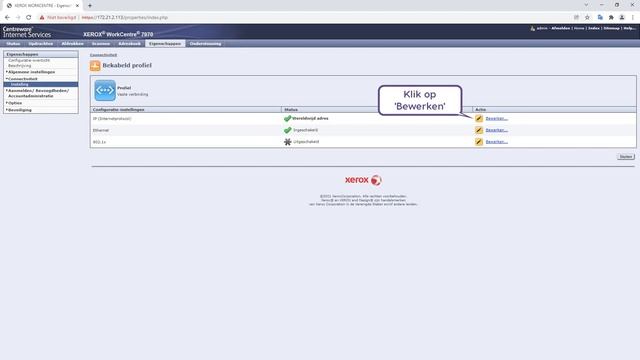The width and height of the screenshot is (640, 360).
Task: Click the green checkmark beside Wereldwijd adres
Action: pos(287,118)
